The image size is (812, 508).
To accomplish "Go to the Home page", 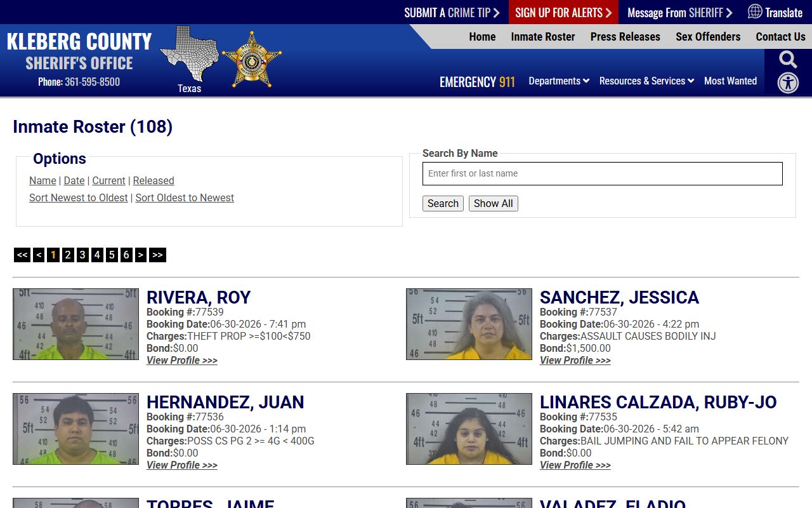I will [x=482, y=37].
